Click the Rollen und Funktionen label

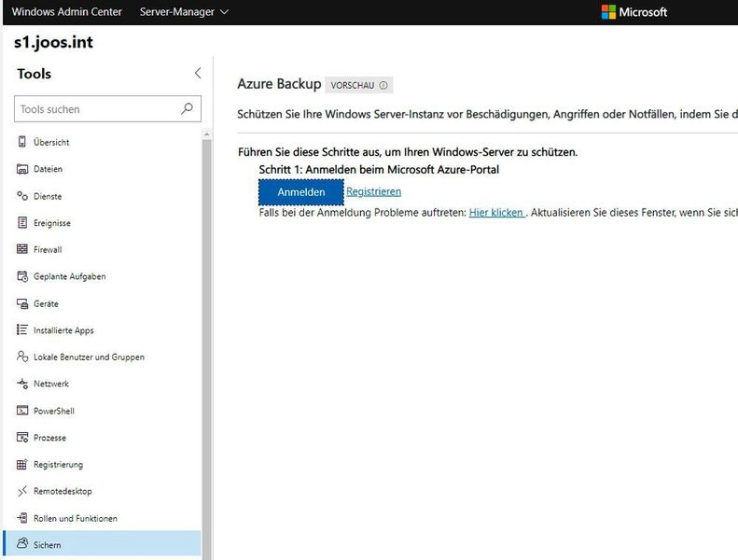[x=76, y=518]
